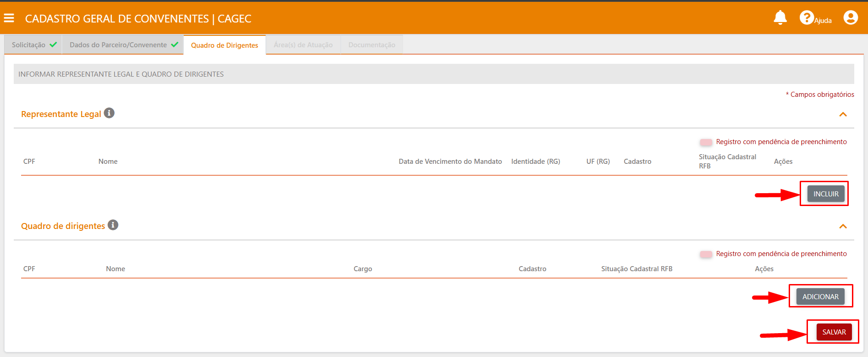Open the user profile account icon
The image size is (868, 357).
[x=851, y=18]
